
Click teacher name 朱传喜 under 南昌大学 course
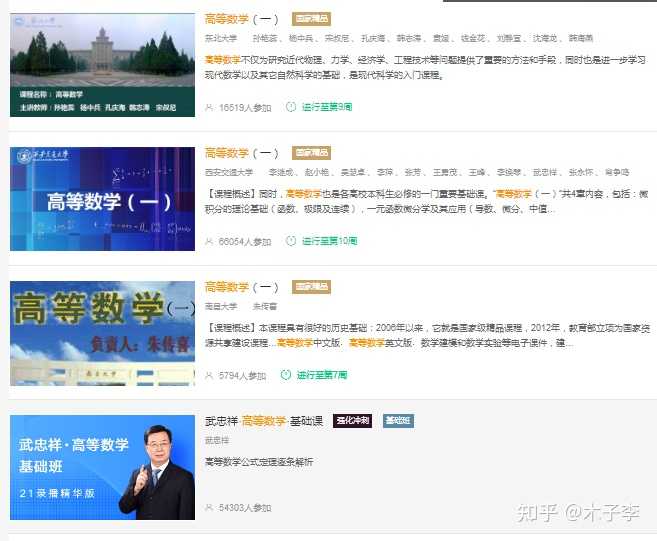click(265, 306)
